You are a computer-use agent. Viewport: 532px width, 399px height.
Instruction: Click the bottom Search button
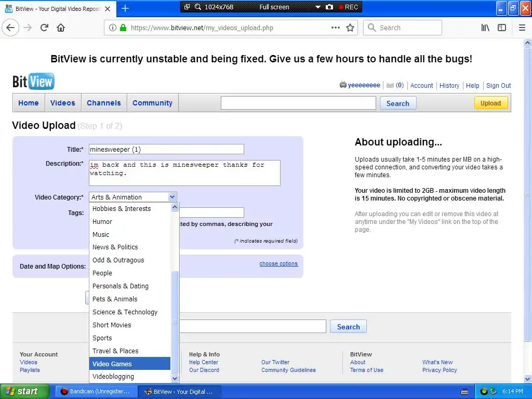(348, 327)
